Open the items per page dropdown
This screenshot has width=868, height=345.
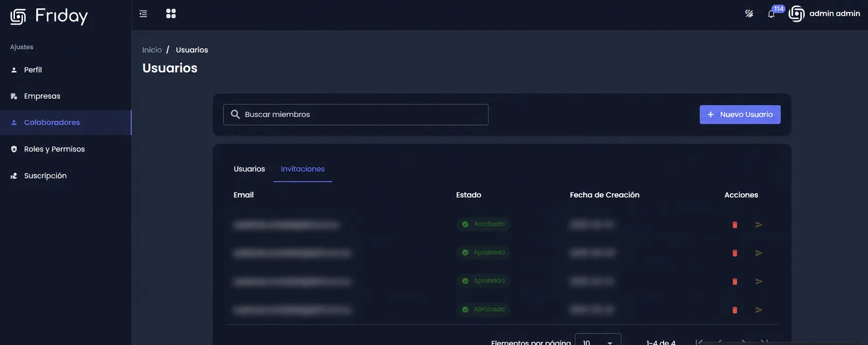[x=598, y=341]
